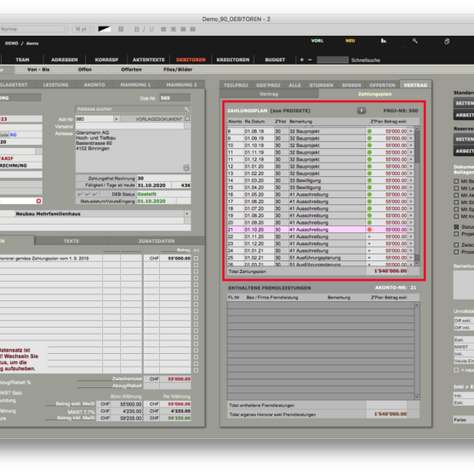Viewport: 474px width, 474px height.
Task: Center-align text in the formatting bar
Action: point(173,29)
